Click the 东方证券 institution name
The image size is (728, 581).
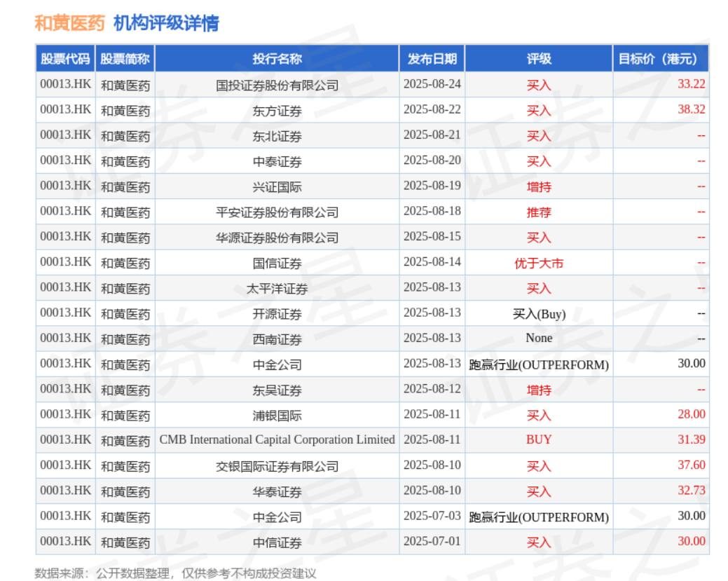click(x=277, y=110)
